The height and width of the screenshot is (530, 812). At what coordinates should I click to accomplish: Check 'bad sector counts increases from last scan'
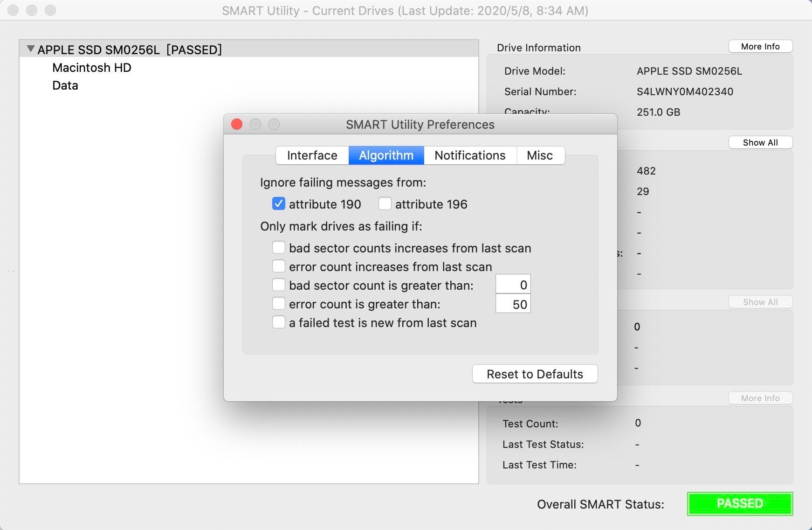click(279, 247)
